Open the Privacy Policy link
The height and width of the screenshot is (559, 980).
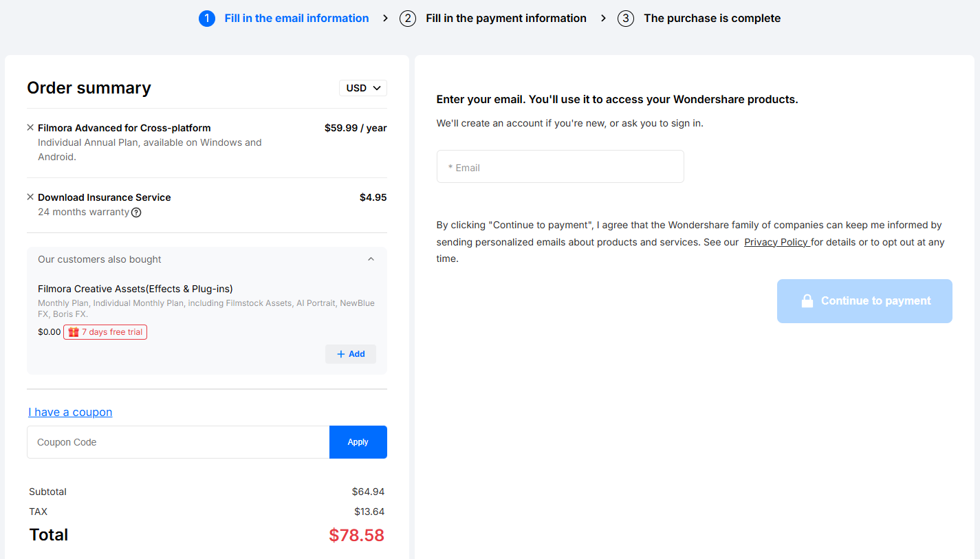point(776,242)
